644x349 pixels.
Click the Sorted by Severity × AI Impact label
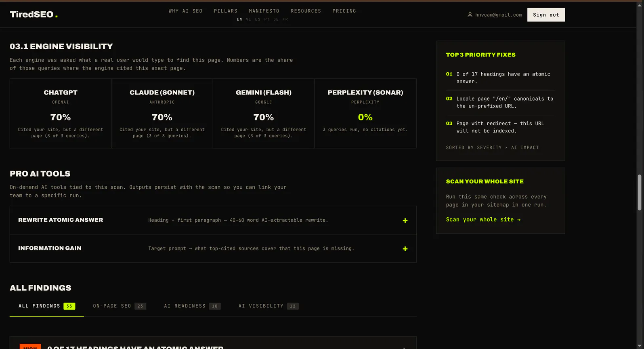(492, 148)
